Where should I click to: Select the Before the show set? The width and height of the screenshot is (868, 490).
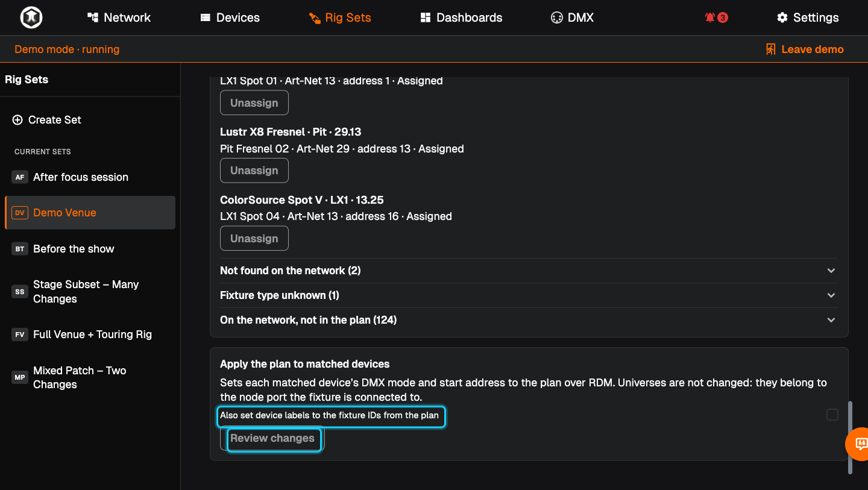click(90, 249)
